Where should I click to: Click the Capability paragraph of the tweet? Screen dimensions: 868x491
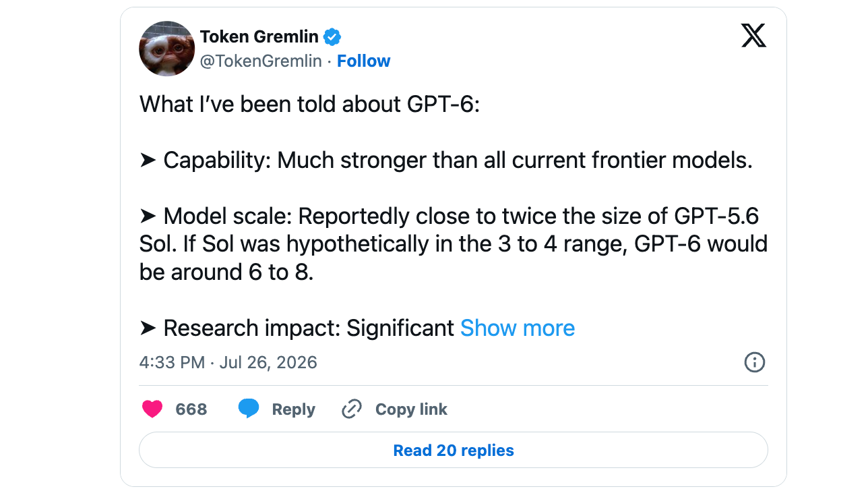(446, 161)
